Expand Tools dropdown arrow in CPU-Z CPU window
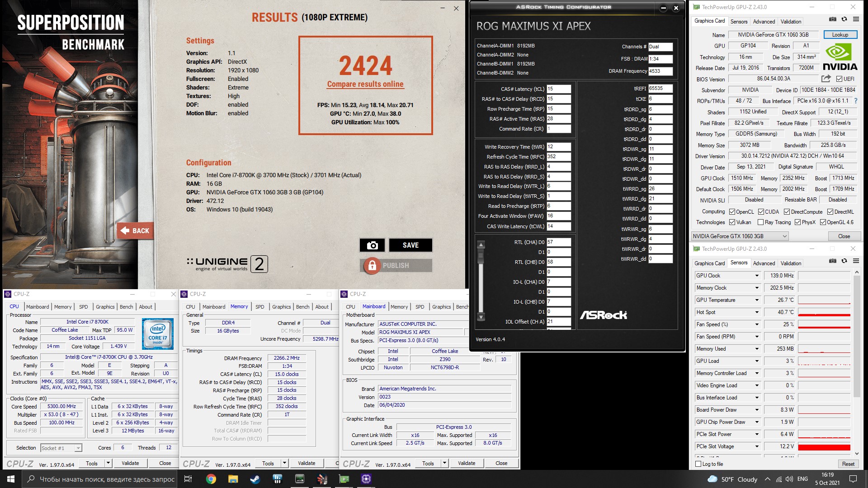 pos(108,463)
